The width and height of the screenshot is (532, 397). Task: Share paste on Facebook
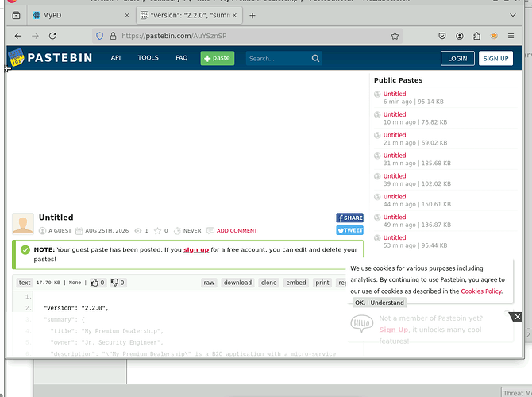[x=350, y=218]
